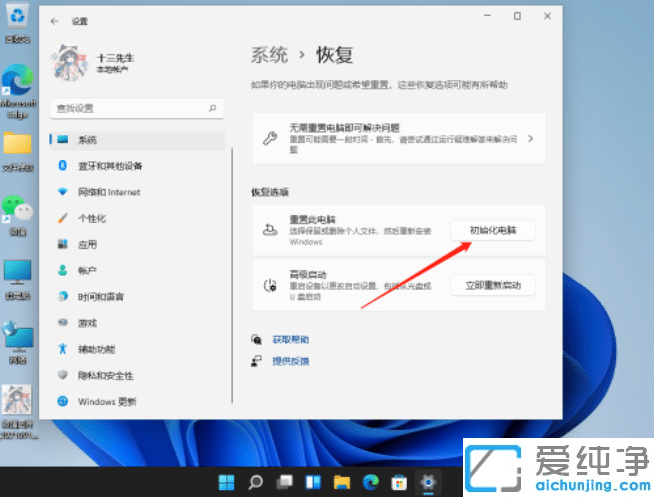
Task: Click the wrench troubleshoot icon
Action: point(270,138)
